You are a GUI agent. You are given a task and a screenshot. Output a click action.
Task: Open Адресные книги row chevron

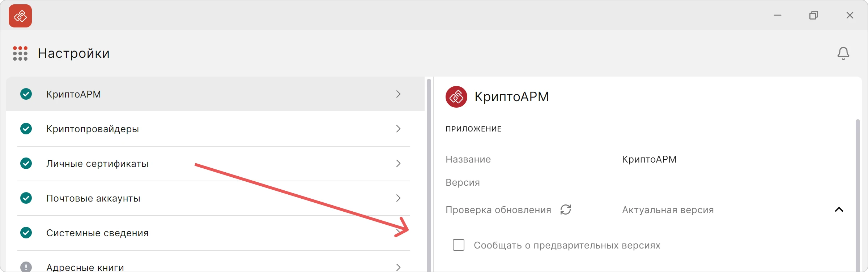point(398,267)
